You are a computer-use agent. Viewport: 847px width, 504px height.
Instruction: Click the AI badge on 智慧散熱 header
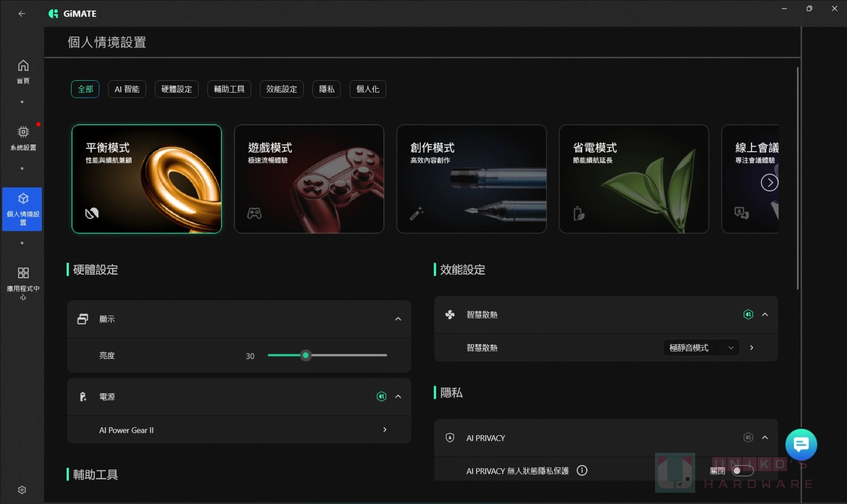click(x=748, y=314)
